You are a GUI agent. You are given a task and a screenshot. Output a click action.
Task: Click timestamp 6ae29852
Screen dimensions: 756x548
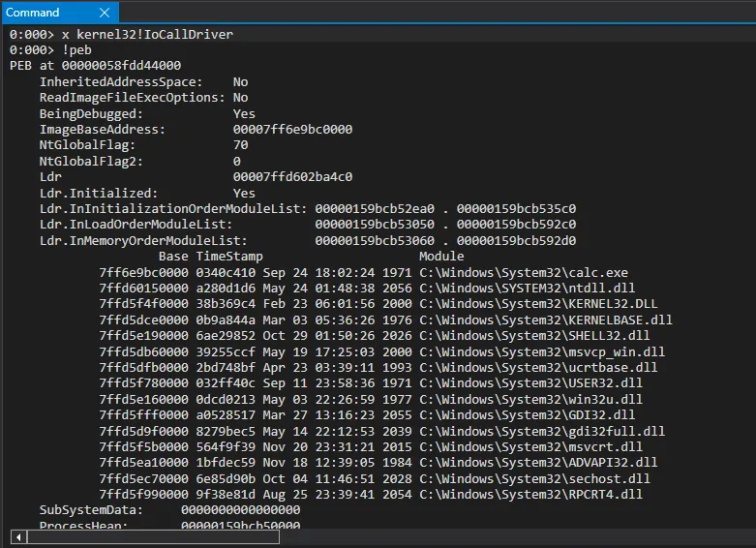226,335
